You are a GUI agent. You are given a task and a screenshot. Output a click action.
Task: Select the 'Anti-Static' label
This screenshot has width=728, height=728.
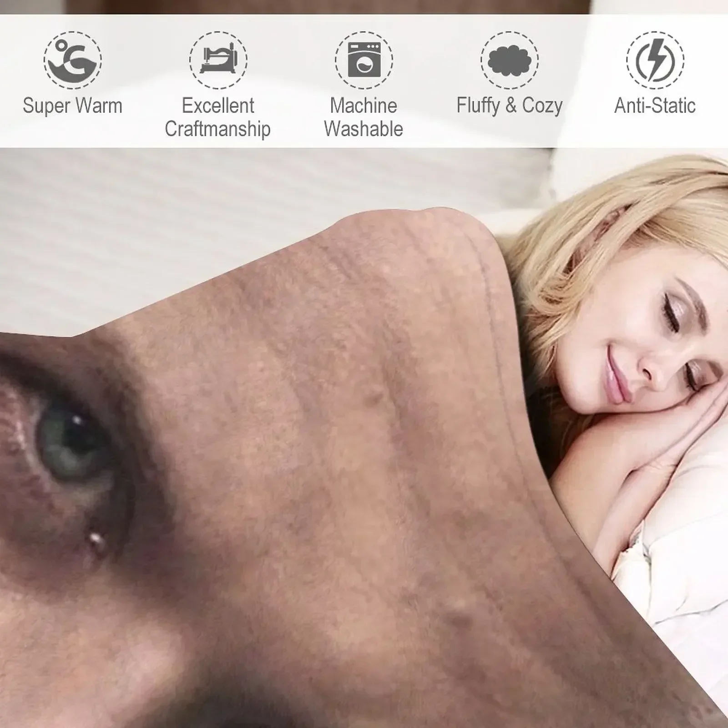[x=655, y=106]
